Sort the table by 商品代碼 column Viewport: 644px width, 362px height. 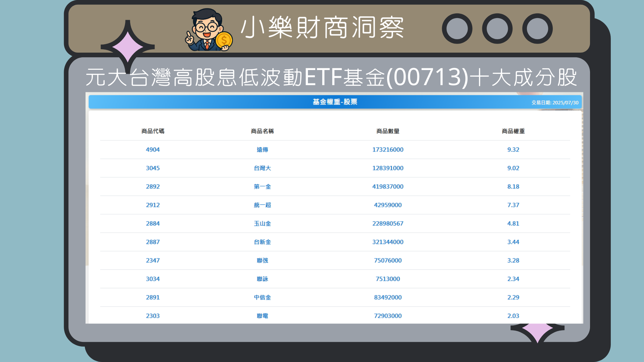(153, 131)
